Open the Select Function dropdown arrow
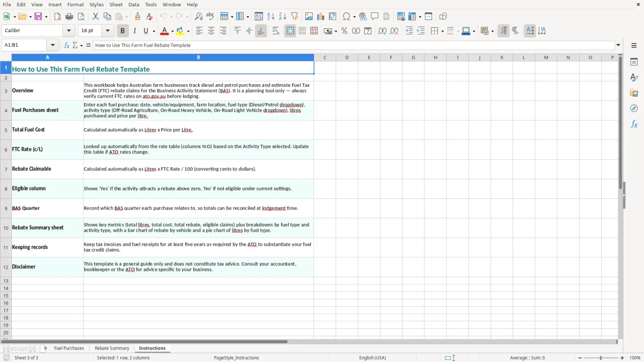The width and height of the screenshot is (644, 362). click(x=82, y=46)
